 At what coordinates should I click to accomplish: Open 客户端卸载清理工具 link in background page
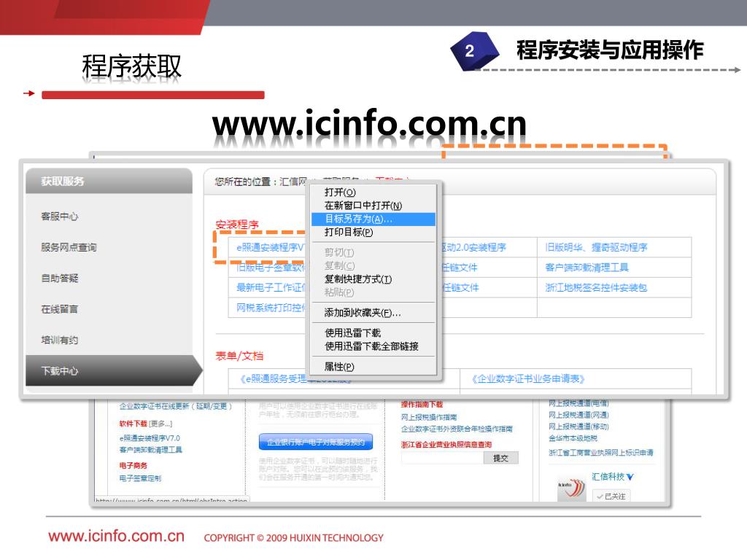click(150, 449)
